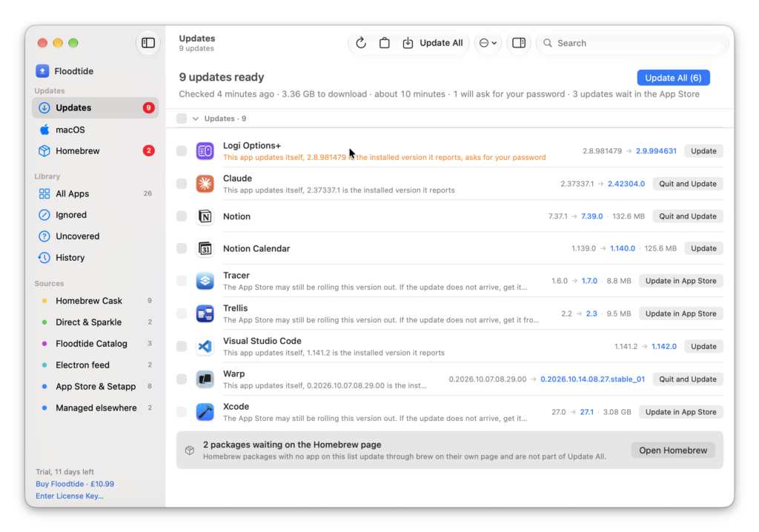Click the Notion app icon
Image resolution: width=759 pixels, height=532 pixels.
(x=205, y=216)
